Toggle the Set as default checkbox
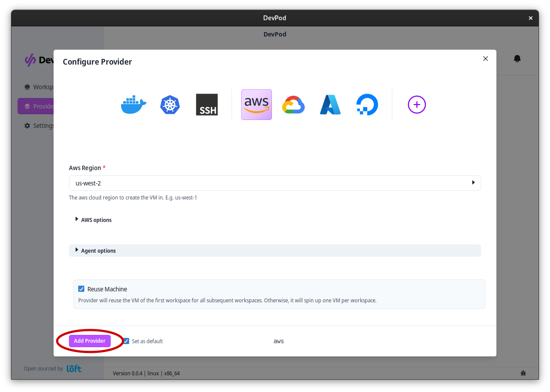Viewport: 550px width, 392px height. click(x=127, y=341)
